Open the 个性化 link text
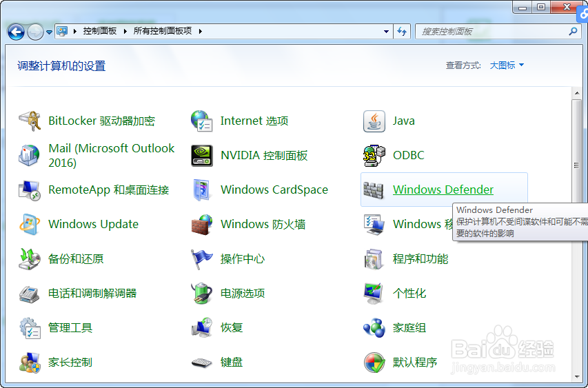Screen dimensions: 588x388 409,293
